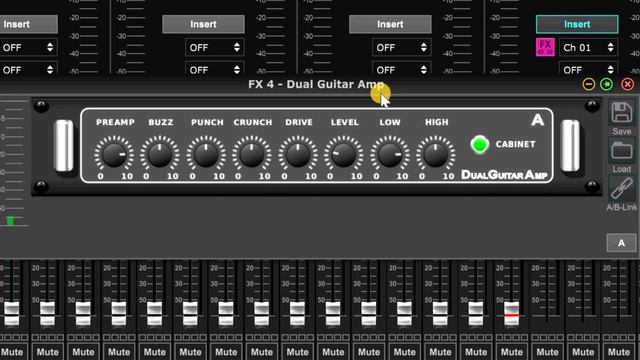Click the CRUNCH knob
Image resolution: width=640 pixels, height=360 pixels.
[x=252, y=154]
